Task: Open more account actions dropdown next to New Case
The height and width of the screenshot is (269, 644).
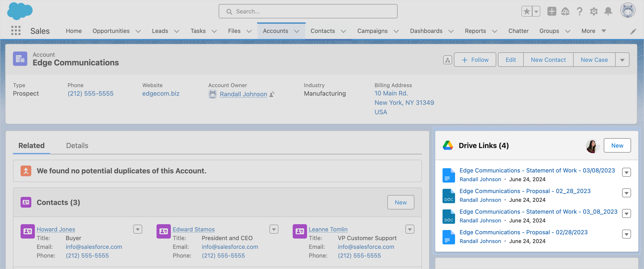Action: tap(622, 60)
